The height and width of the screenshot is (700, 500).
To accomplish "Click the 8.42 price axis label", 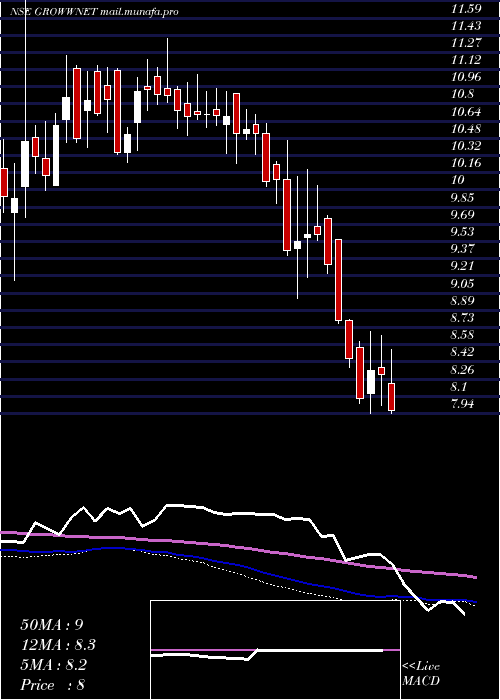I will [x=464, y=352].
